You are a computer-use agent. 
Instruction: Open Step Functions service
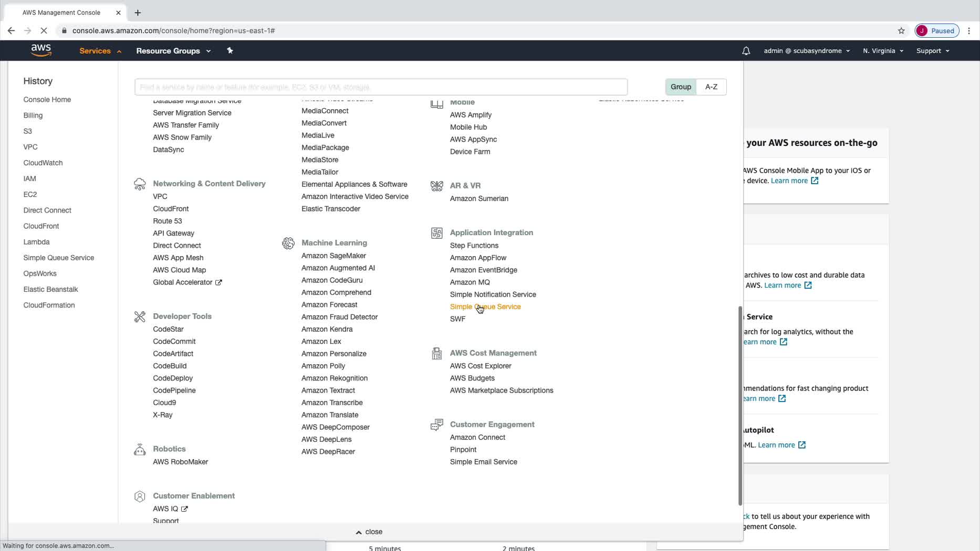474,246
